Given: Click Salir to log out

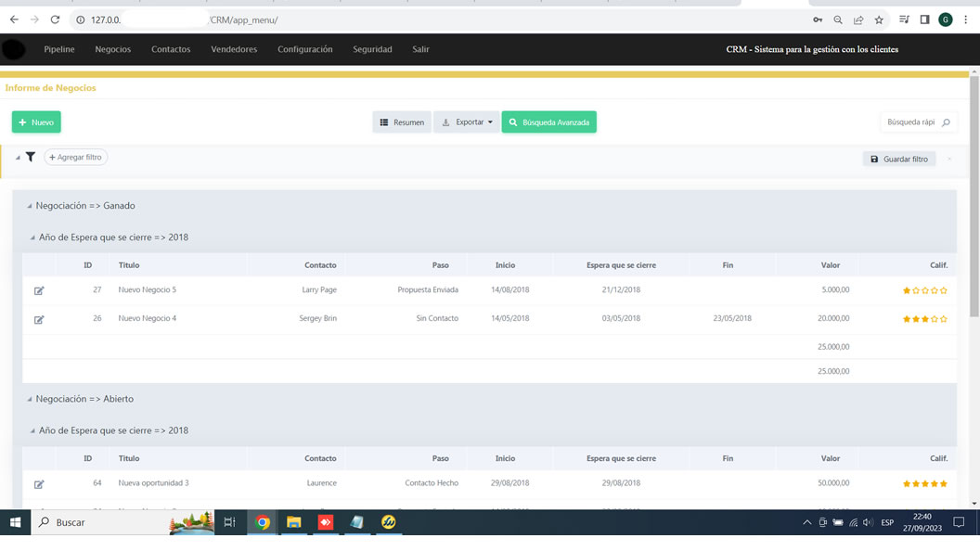Looking at the screenshot, I should [420, 49].
